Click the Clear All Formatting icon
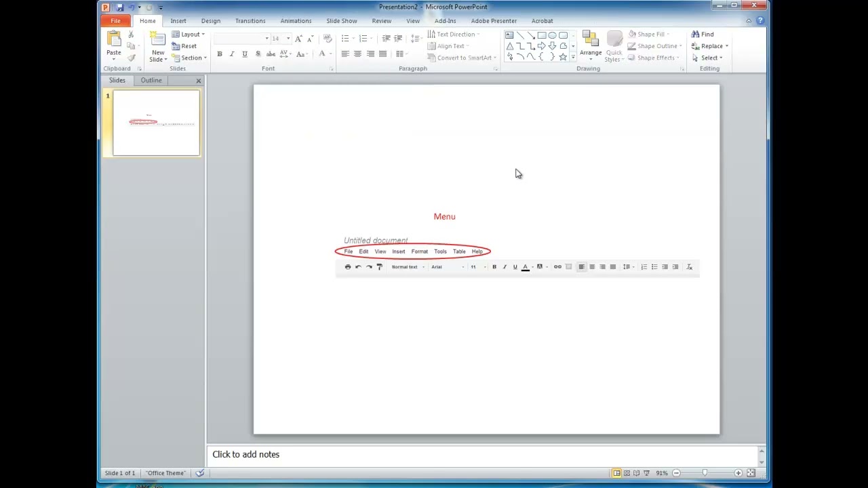The width and height of the screenshot is (868, 488). pyautogui.click(x=328, y=39)
